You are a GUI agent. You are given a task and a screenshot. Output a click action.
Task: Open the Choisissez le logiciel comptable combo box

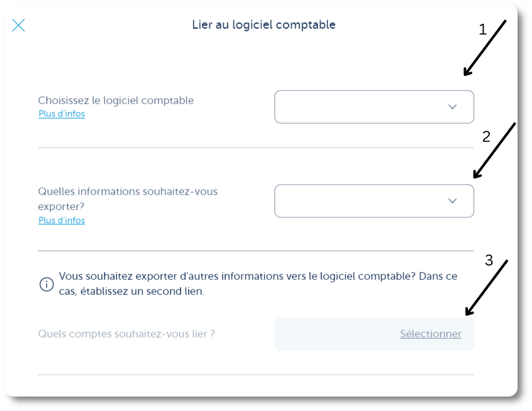(374, 107)
